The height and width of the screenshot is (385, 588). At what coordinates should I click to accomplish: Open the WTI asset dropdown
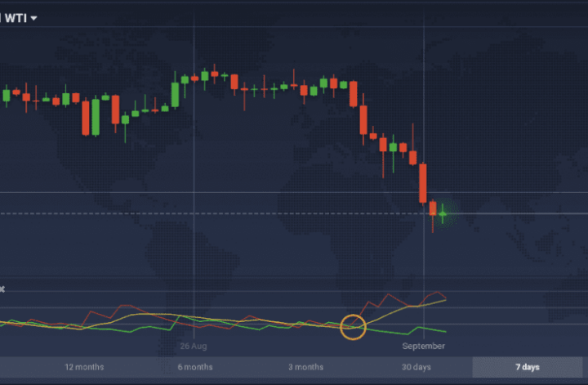point(20,18)
